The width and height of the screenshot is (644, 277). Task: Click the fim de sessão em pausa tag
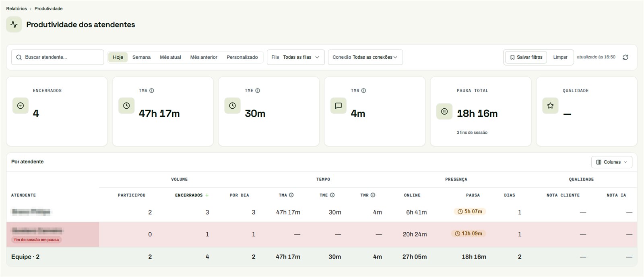pos(37,240)
